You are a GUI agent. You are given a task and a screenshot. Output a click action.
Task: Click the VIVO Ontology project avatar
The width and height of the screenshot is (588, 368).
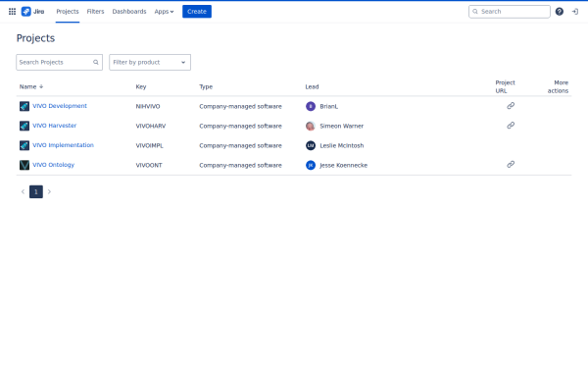[x=24, y=165]
